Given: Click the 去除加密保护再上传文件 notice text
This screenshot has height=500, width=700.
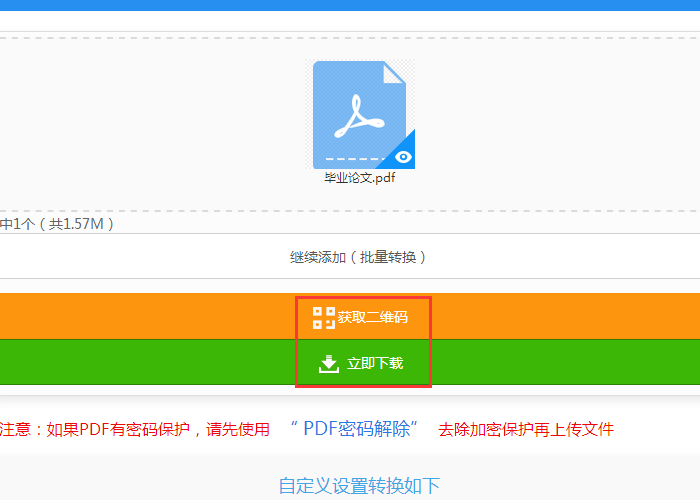Looking at the screenshot, I should pyautogui.click(x=526, y=429).
